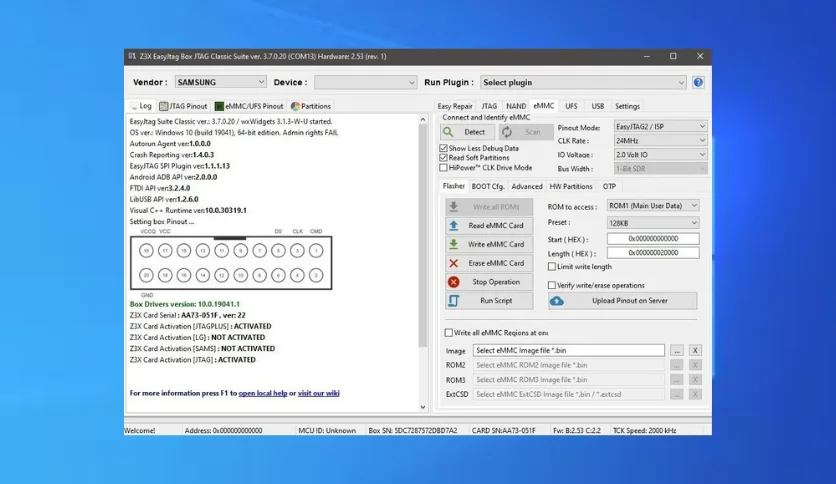Open the HW Partitions sub-tab
Image resolution: width=836 pixels, height=484 pixels.
570,187
